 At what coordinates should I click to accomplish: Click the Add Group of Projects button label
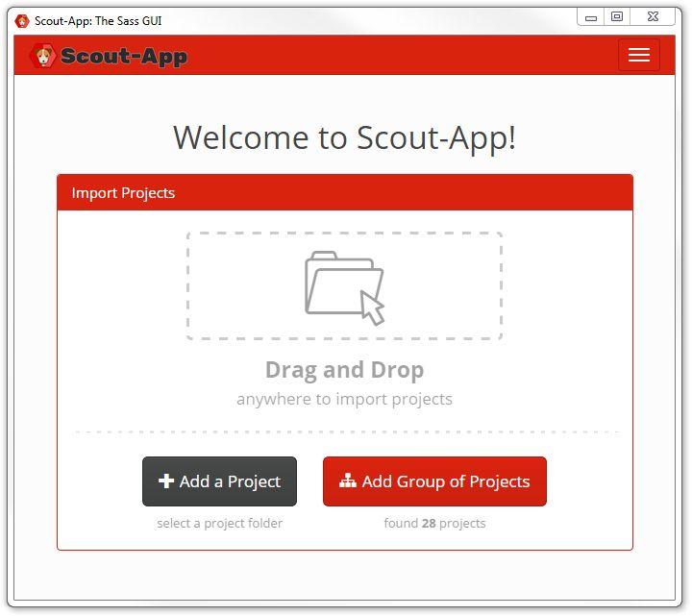(446, 481)
